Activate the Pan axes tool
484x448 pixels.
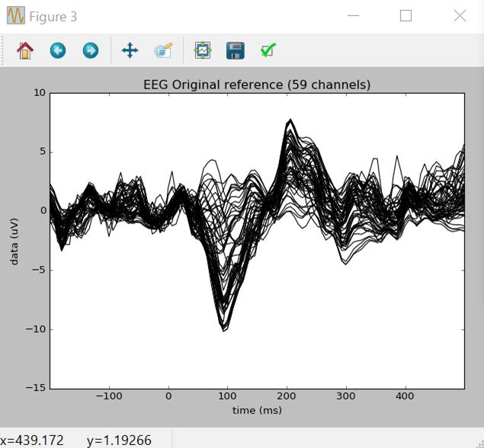130,51
